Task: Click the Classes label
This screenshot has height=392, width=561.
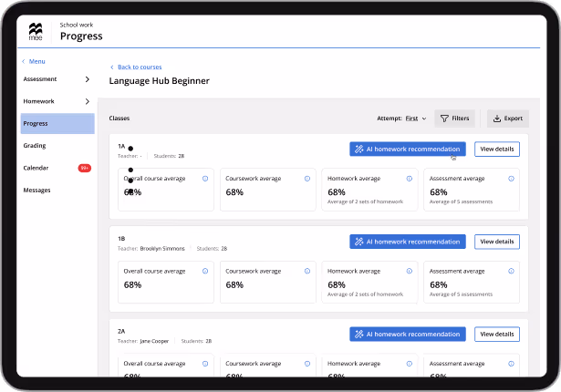Action: pyautogui.click(x=119, y=119)
